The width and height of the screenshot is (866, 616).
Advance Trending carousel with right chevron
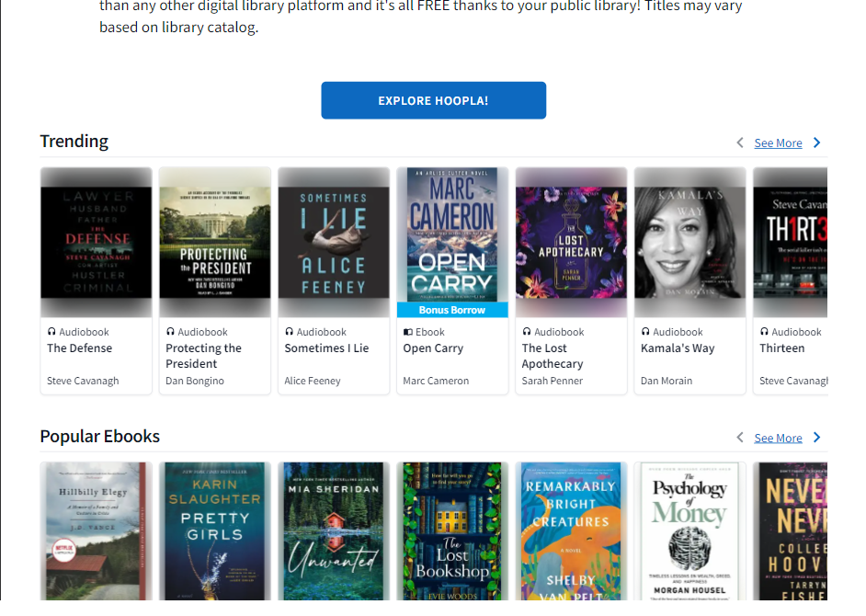coord(817,143)
